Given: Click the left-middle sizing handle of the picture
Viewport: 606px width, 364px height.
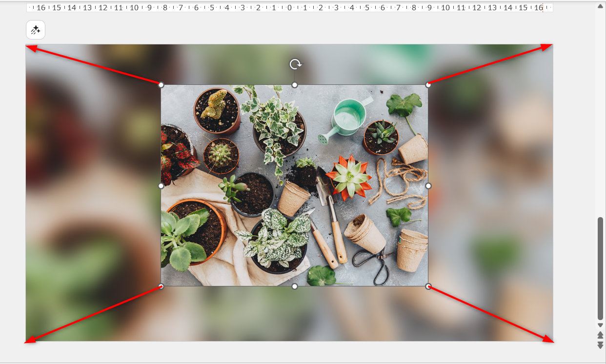Looking at the screenshot, I should click(161, 186).
